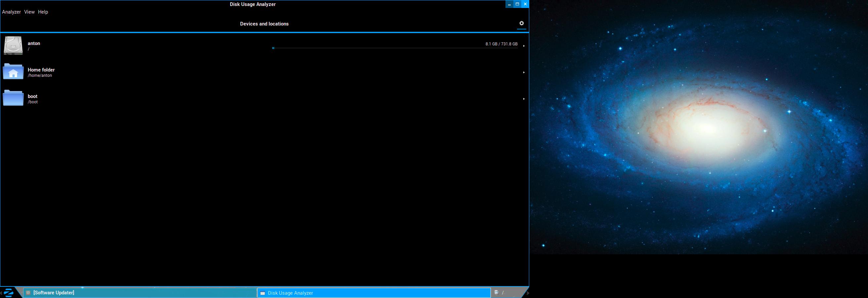Click the boot folder icon

(13, 98)
